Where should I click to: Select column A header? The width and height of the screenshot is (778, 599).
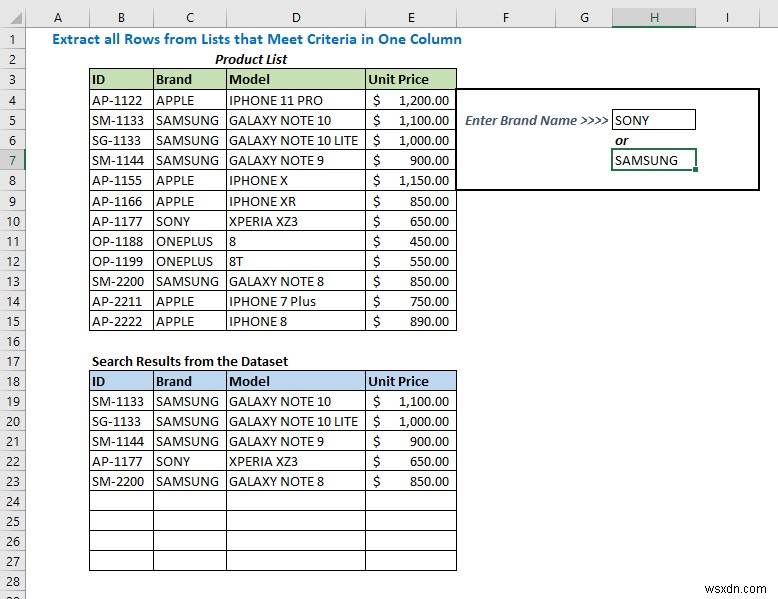coord(58,18)
